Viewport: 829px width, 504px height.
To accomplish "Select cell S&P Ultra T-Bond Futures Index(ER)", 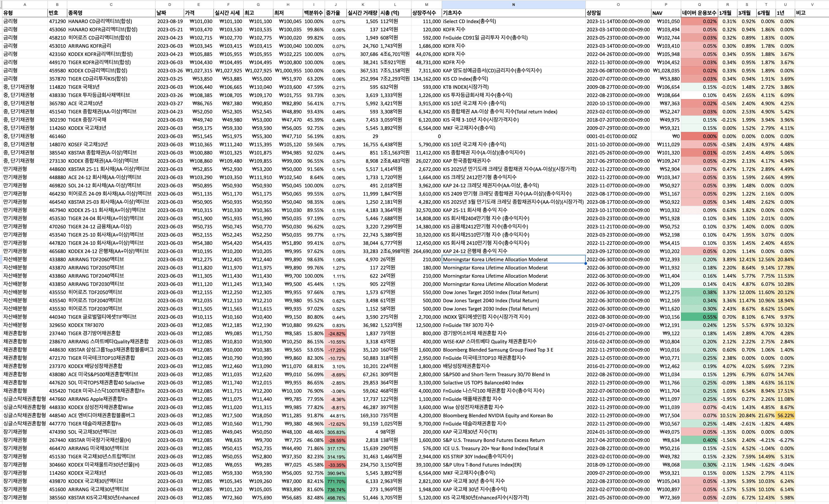I will point(513,465).
